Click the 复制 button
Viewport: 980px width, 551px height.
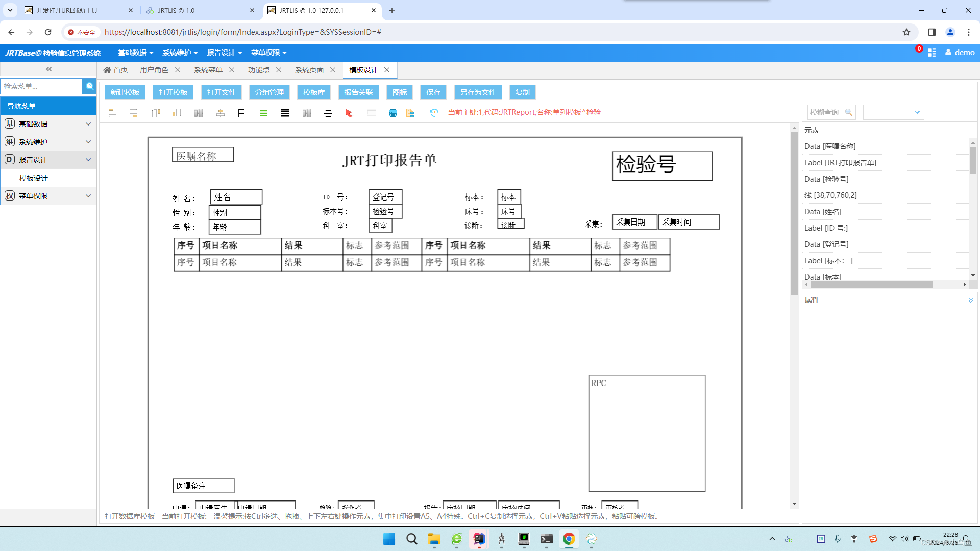pyautogui.click(x=522, y=92)
